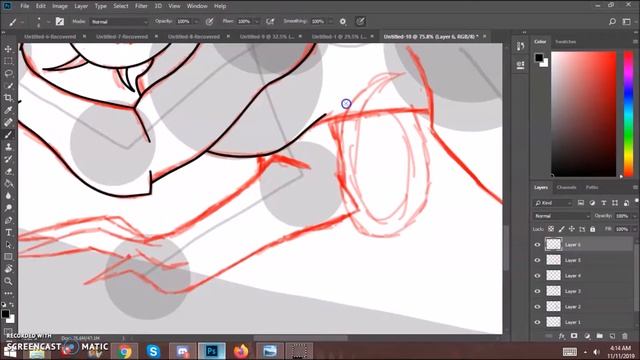
Task: Switch to Untitled-7-Recovered document tab
Action: click(122, 36)
